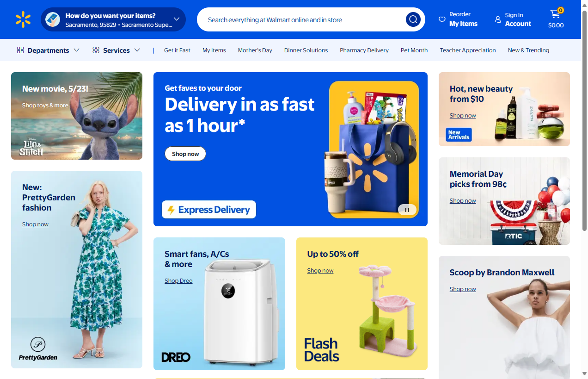Open the Get it Fast nav item
Viewport: 588px width, 379px height.
tap(177, 50)
